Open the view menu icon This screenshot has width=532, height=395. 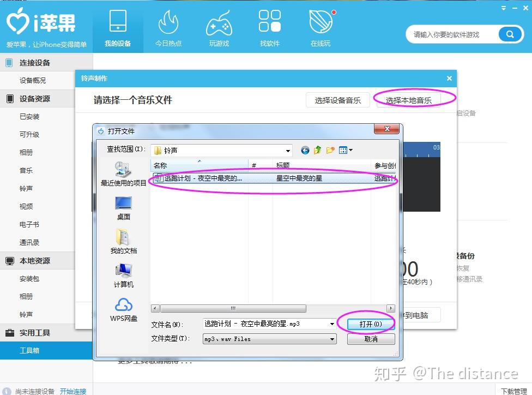tap(346, 150)
